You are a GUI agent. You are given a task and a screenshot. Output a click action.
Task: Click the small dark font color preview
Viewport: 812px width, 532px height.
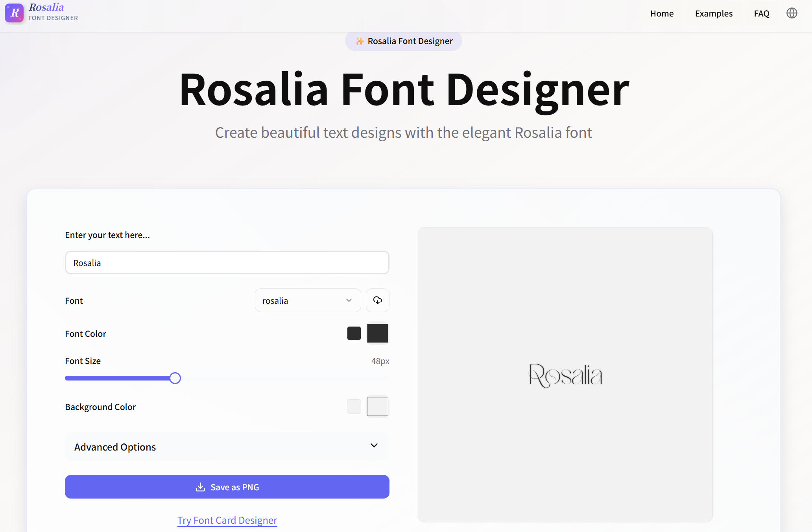click(x=354, y=333)
